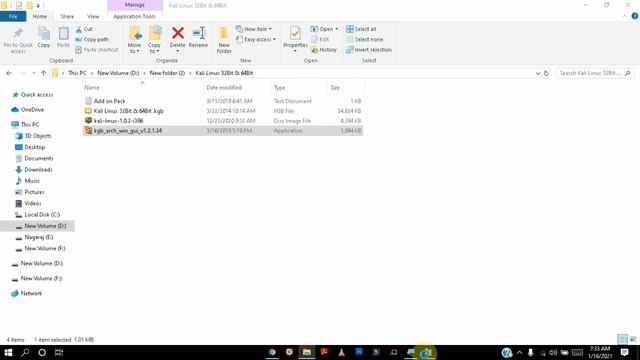Image resolution: width=640 pixels, height=360 pixels.
Task: Click the Copy to button
Action: 154,40
